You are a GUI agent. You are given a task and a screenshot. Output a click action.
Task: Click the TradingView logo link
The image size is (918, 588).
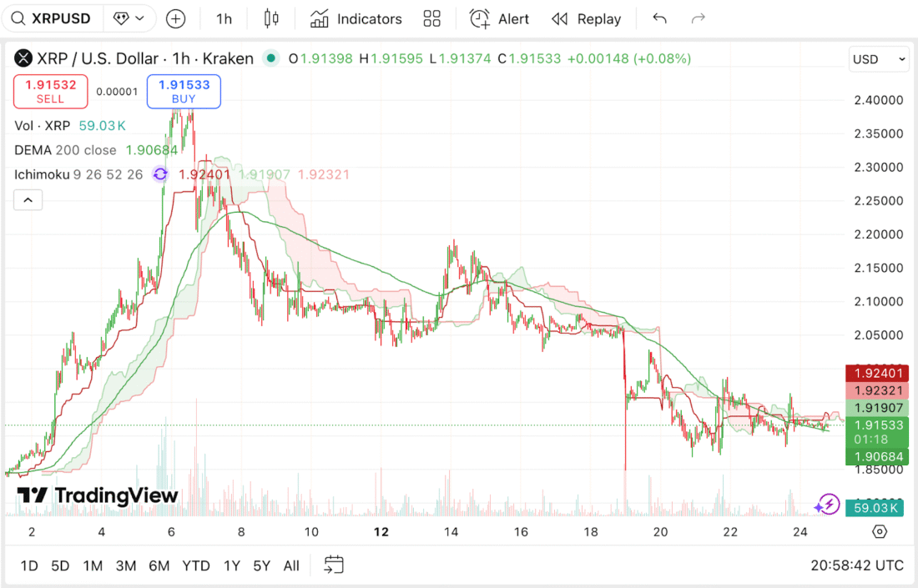coord(94,495)
